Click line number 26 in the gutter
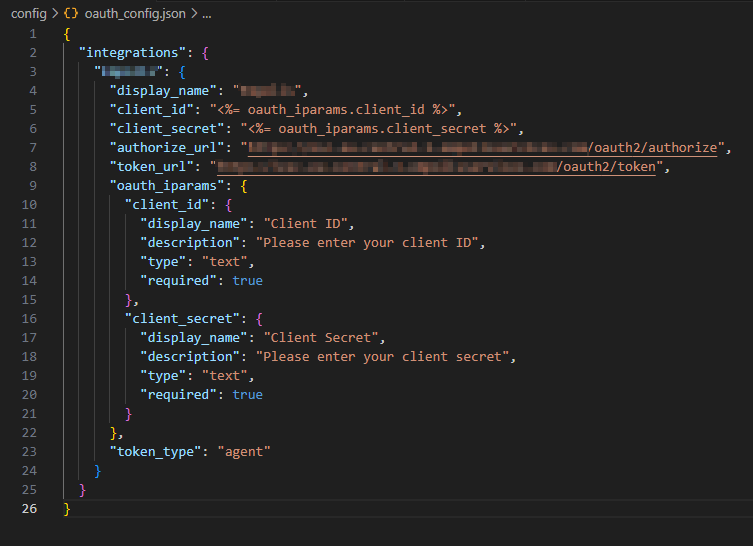The image size is (753, 546). [29, 509]
